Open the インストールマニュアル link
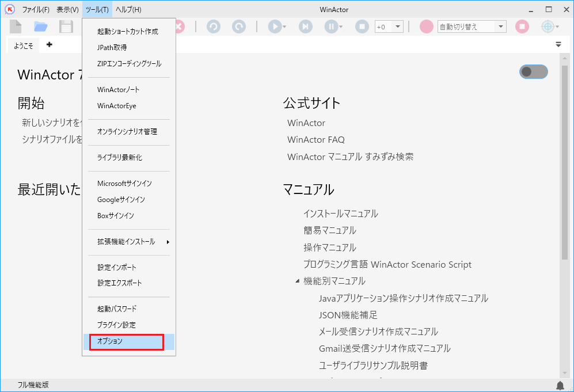Screen dimensions: 574x392 point(340,214)
